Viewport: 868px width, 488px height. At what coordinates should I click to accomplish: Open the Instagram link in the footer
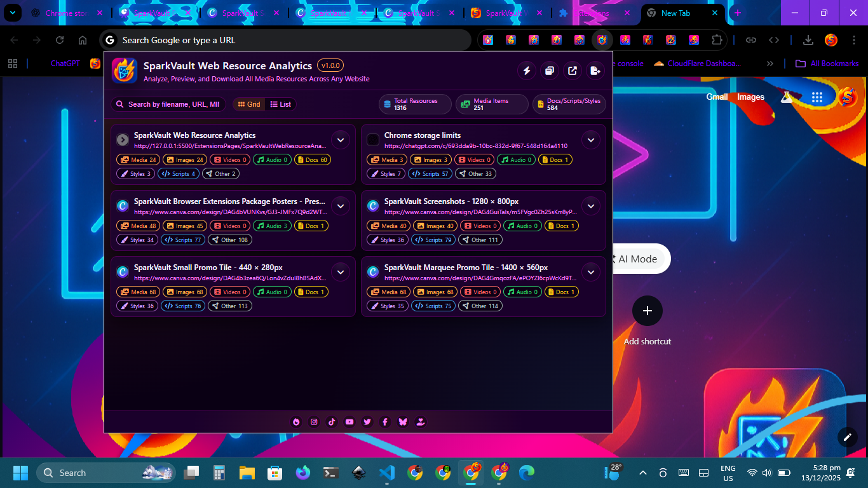[314, 422]
